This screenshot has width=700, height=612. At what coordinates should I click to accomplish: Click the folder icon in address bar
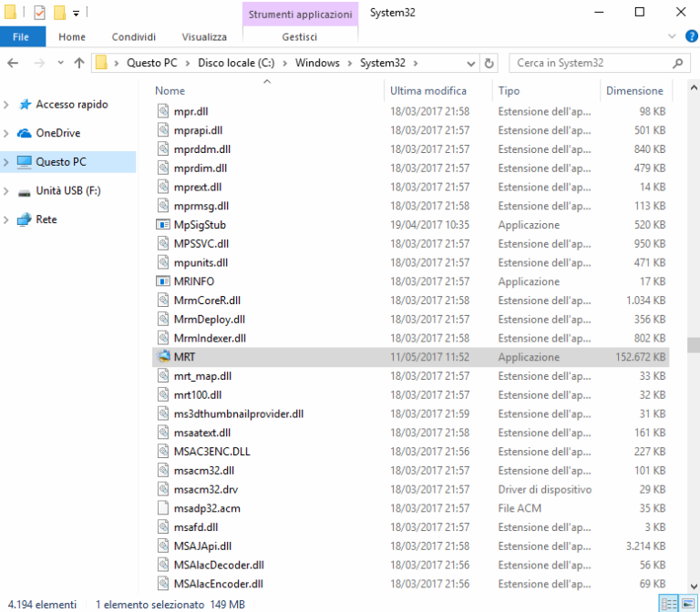click(x=102, y=63)
